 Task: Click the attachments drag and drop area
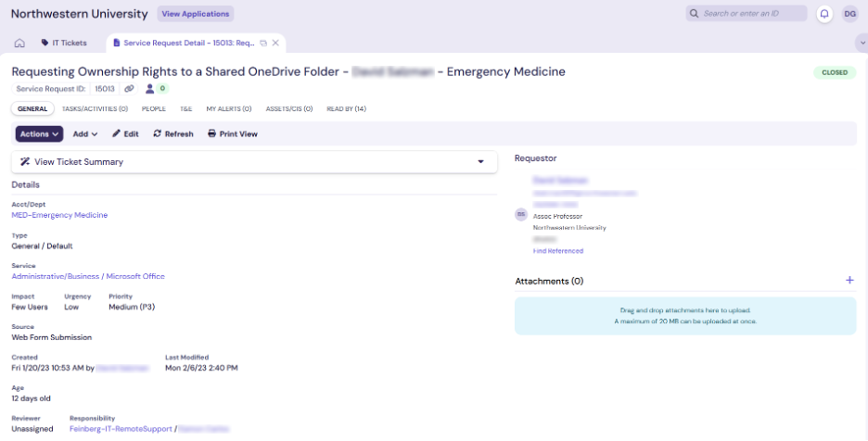click(x=685, y=316)
